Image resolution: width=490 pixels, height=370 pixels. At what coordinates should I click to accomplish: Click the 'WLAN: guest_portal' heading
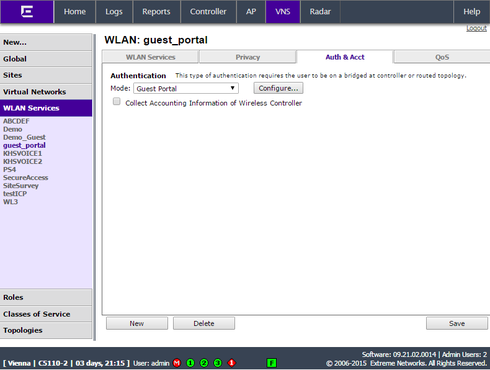click(156, 40)
